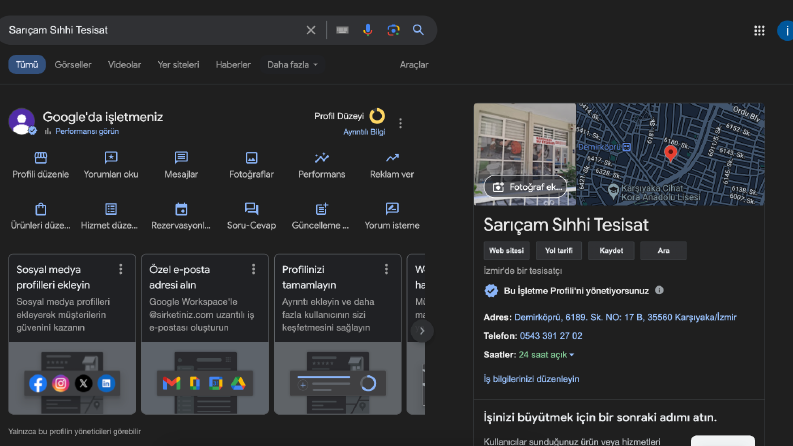This screenshot has width=793, height=446.
Task: Click the Performansı görün link
Action: [87, 131]
